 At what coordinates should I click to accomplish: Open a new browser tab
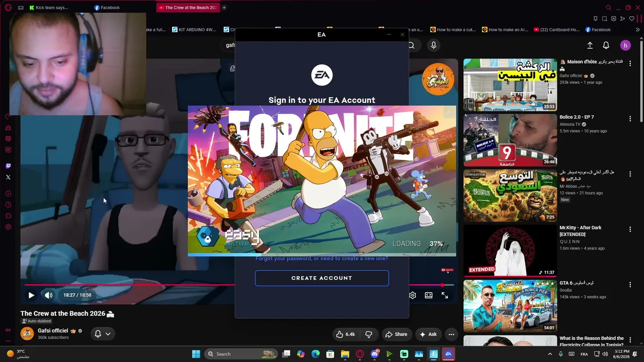(x=224, y=8)
